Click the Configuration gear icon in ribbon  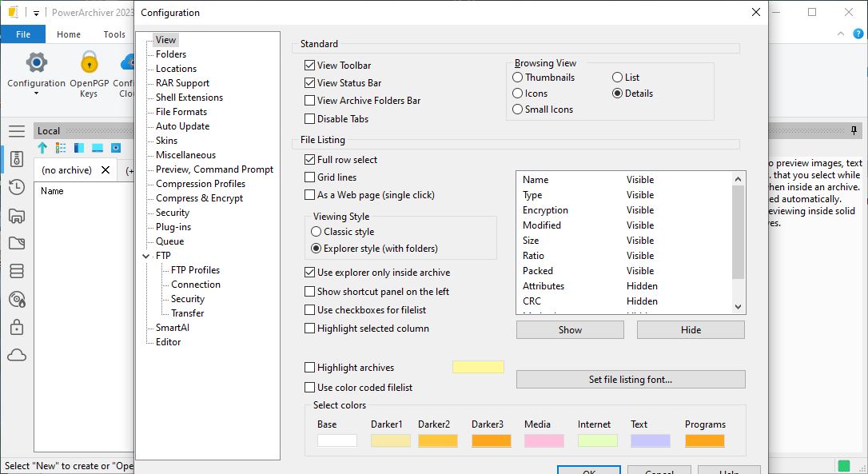pos(36,62)
